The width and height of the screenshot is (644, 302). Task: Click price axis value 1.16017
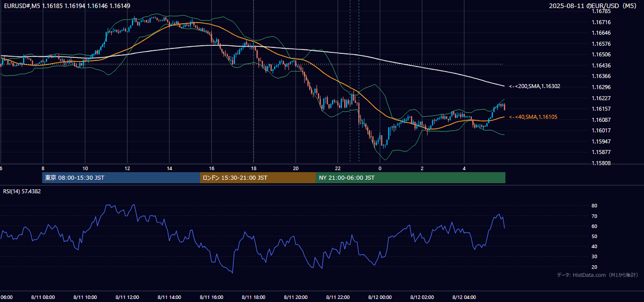[x=602, y=130]
